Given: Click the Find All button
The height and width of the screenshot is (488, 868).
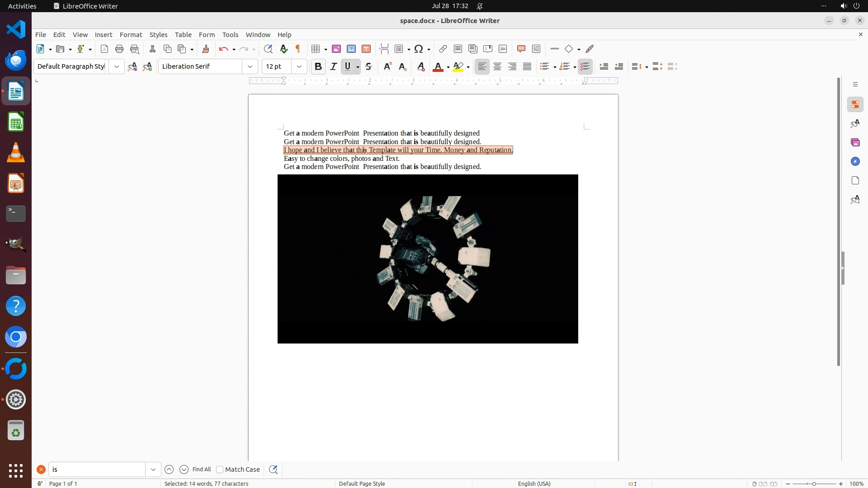Looking at the screenshot, I should [202, 469].
